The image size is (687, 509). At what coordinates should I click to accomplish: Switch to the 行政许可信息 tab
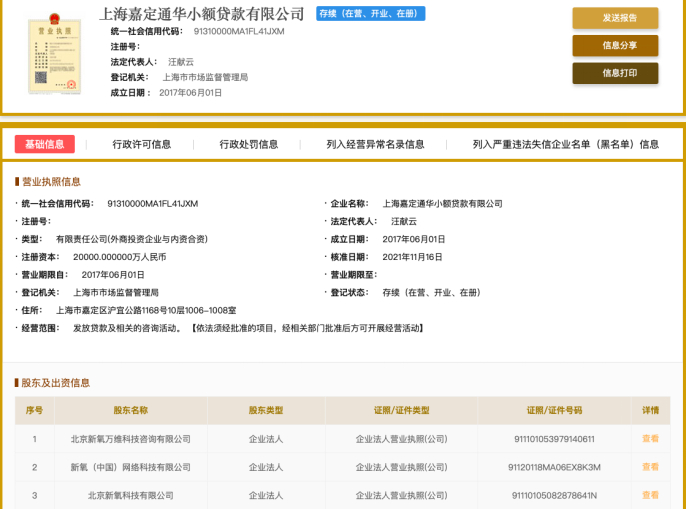click(x=142, y=144)
